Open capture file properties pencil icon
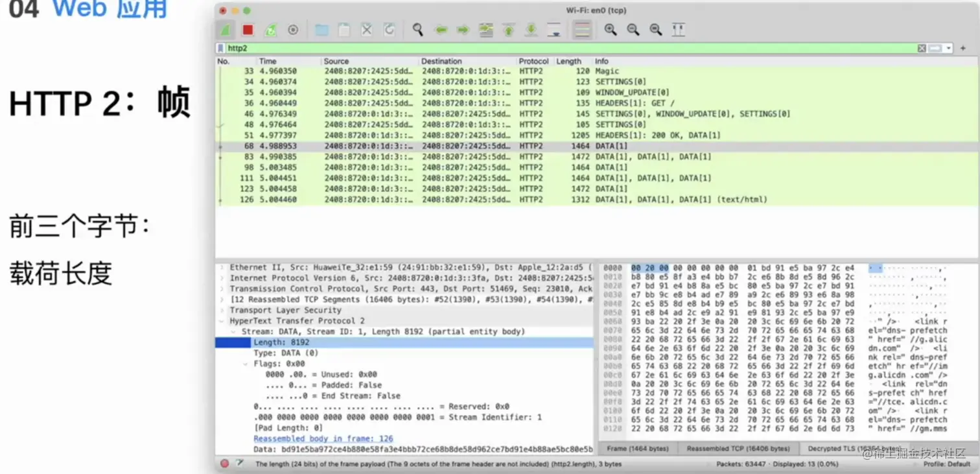Image resolution: width=980 pixels, height=474 pixels. 240,464
